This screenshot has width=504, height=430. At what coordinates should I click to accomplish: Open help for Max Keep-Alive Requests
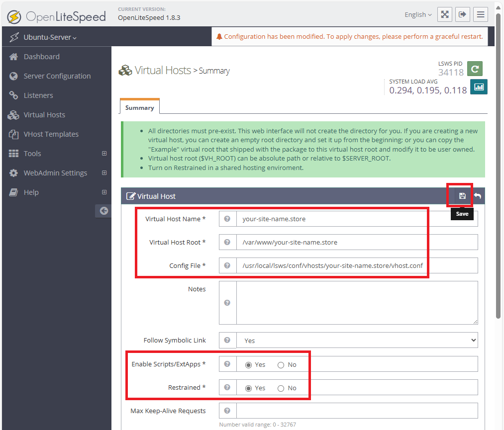point(227,411)
